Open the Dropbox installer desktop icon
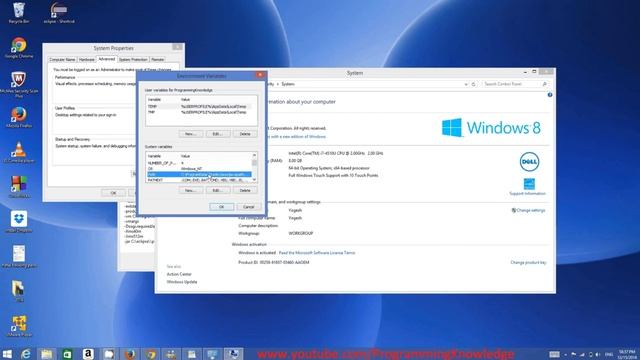Viewport: 640px width, 360px height. (19, 222)
